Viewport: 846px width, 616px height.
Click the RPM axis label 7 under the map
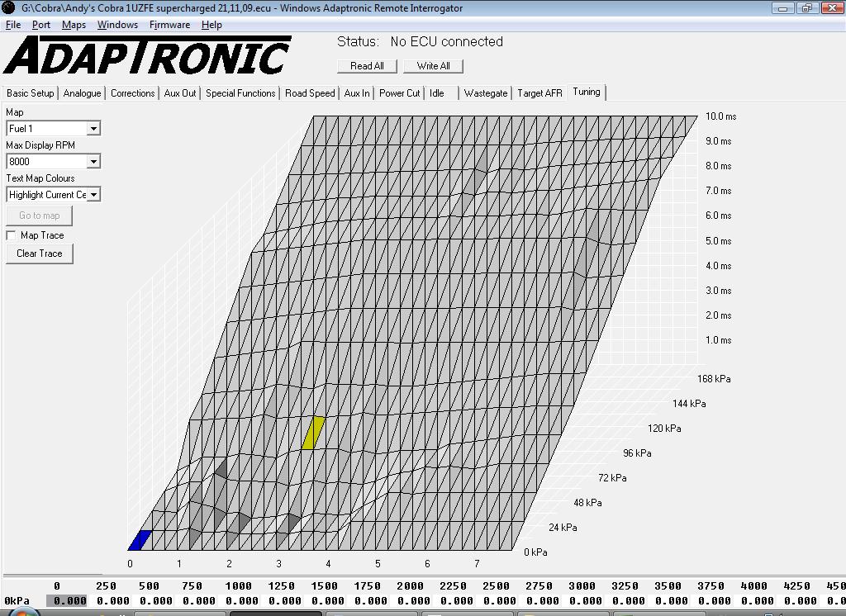coord(477,564)
